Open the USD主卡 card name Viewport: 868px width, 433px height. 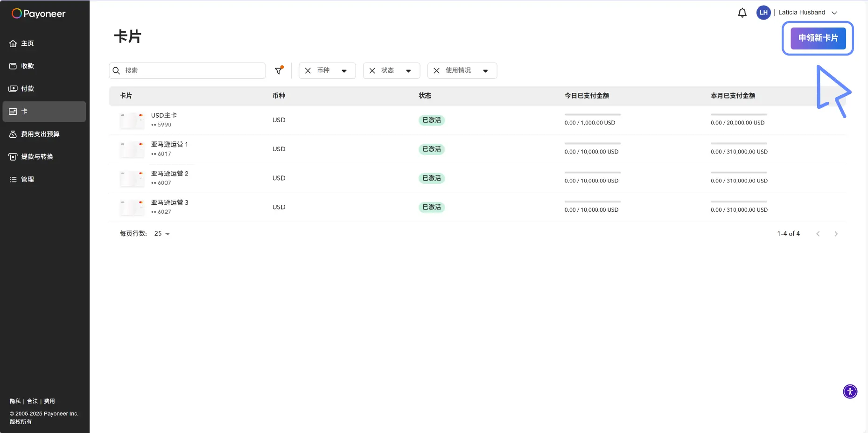(164, 115)
